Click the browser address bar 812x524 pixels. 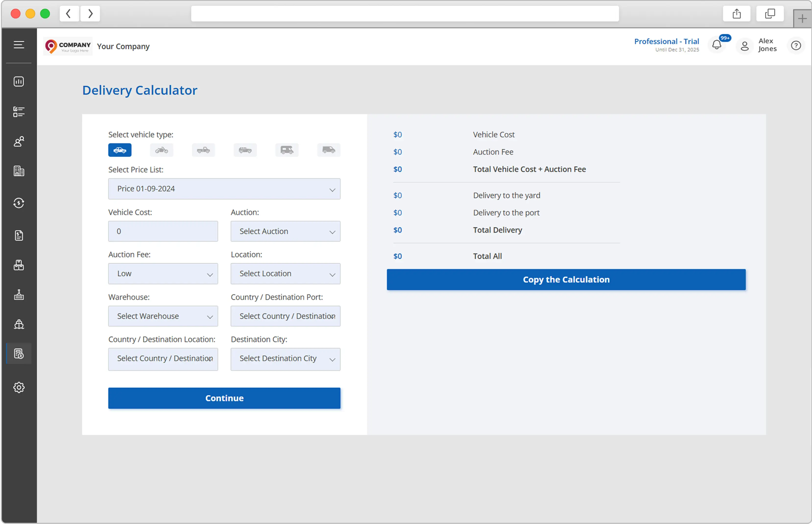click(x=405, y=14)
